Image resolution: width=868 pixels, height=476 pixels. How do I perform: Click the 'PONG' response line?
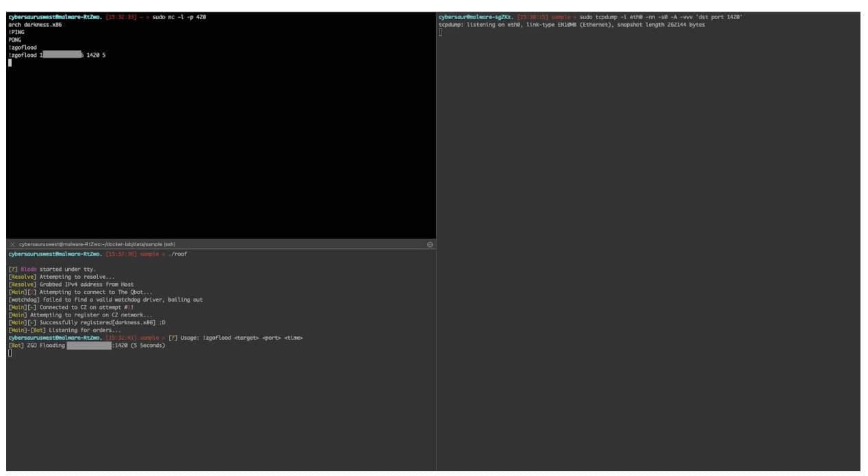(x=14, y=40)
